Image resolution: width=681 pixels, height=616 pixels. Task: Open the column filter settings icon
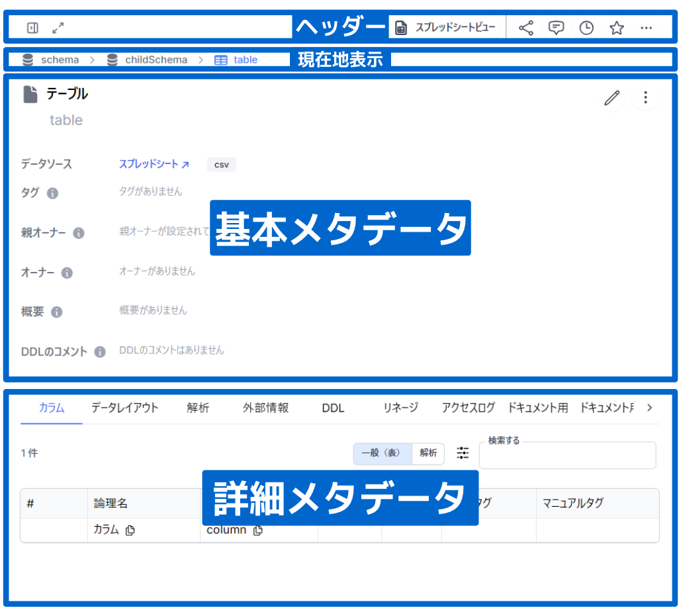pos(463,453)
